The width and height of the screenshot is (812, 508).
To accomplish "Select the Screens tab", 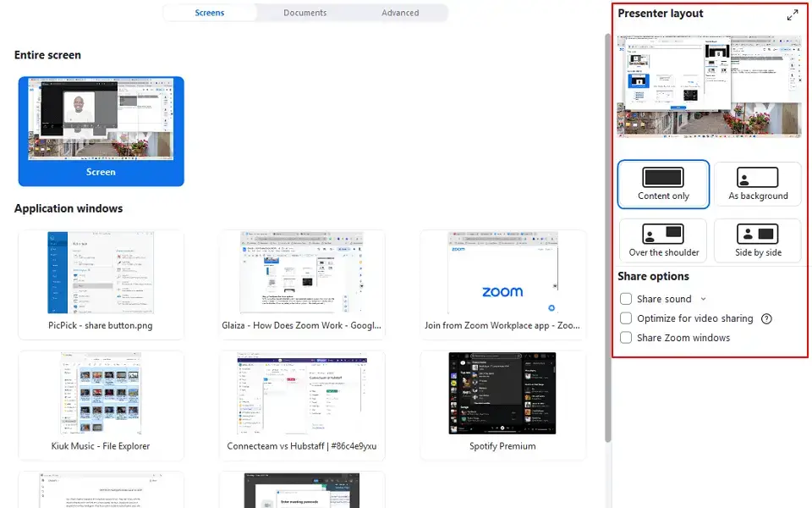I will [210, 13].
